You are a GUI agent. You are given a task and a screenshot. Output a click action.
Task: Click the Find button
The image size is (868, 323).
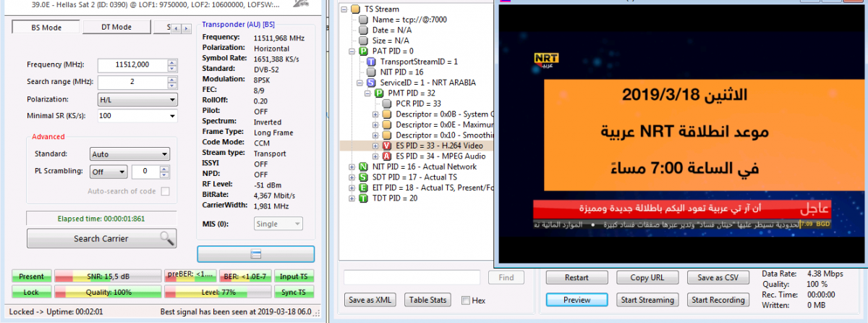[x=506, y=277]
